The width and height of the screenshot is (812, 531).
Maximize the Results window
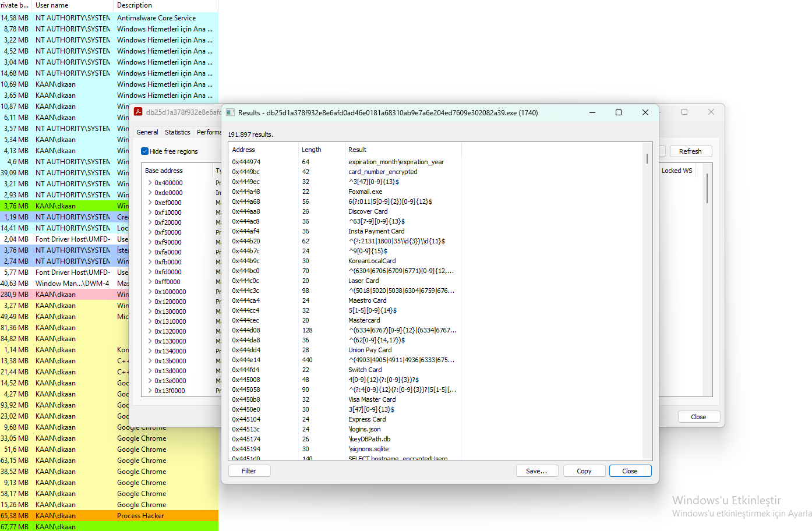point(619,112)
